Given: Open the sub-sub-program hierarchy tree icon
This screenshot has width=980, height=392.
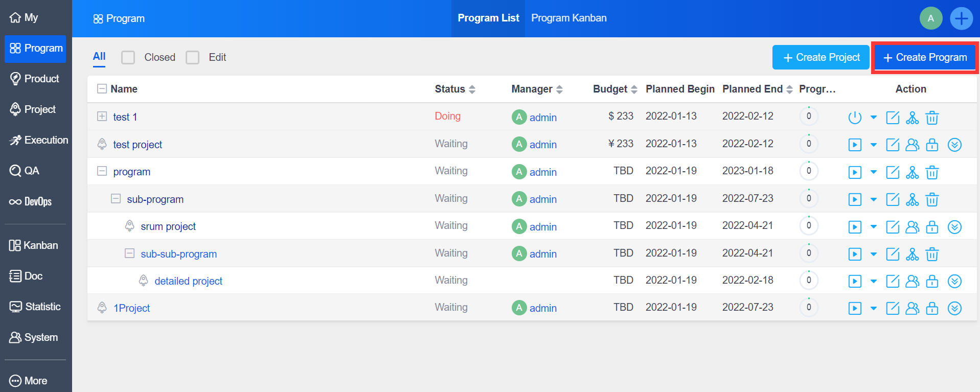Looking at the screenshot, I should [x=912, y=254].
